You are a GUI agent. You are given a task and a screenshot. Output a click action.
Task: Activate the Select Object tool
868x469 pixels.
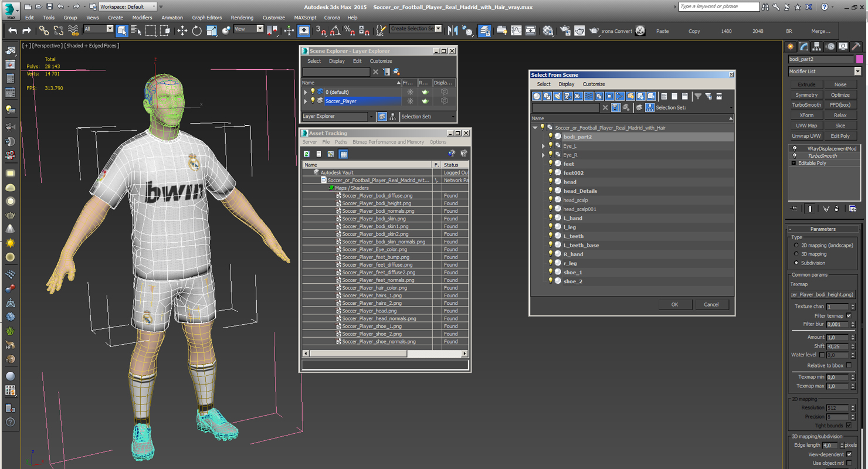[122, 30]
